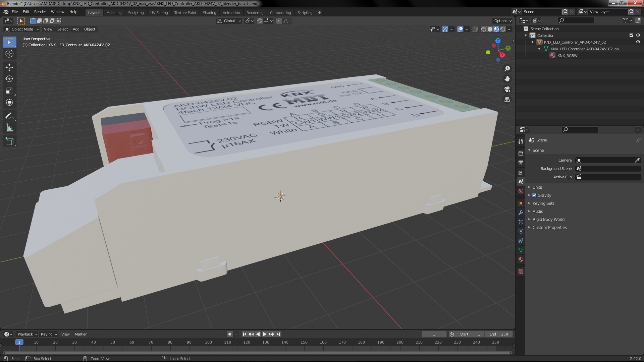Open Output properties tab
The image size is (644, 362).
pyautogui.click(x=521, y=163)
